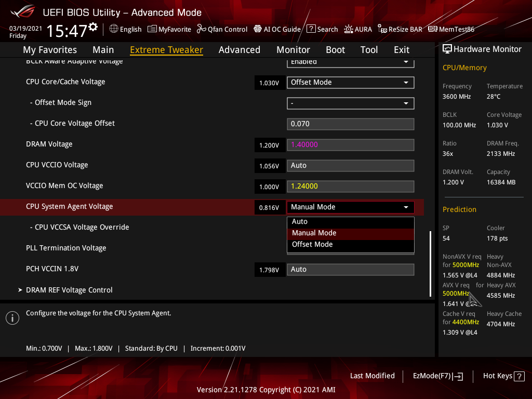Click the globe language icon
The image size is (532, 399).
click(114, 29)
